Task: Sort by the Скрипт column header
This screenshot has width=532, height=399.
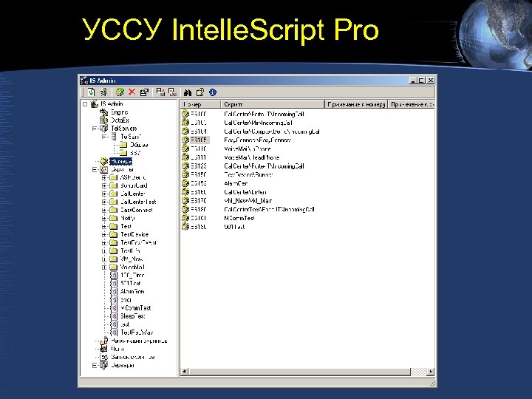Action: 273,104
